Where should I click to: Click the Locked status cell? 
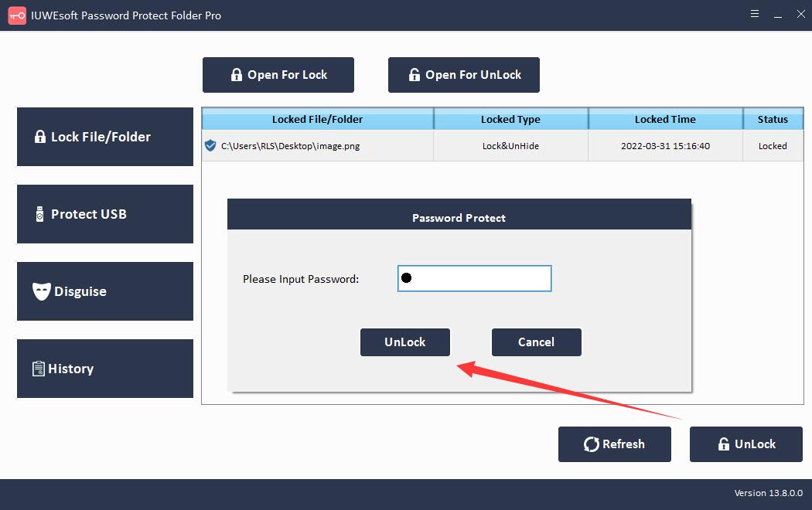click(773, 146)
